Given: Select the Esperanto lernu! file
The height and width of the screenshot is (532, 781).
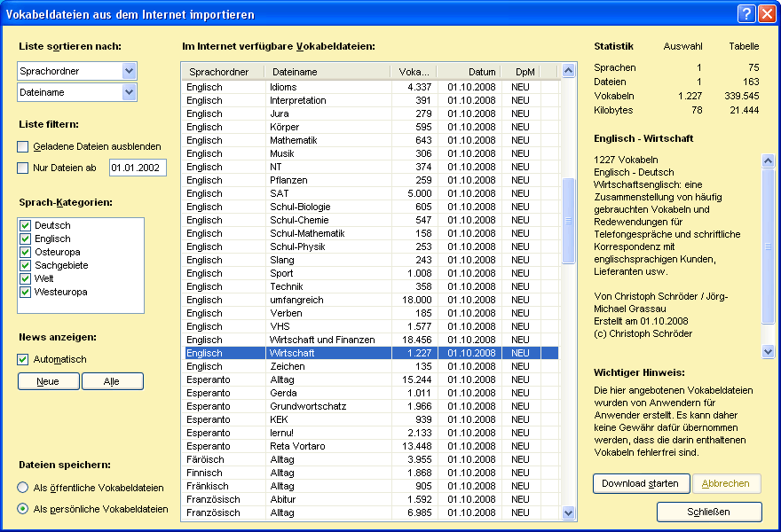Looking at the screenshot, I should 372,433.
